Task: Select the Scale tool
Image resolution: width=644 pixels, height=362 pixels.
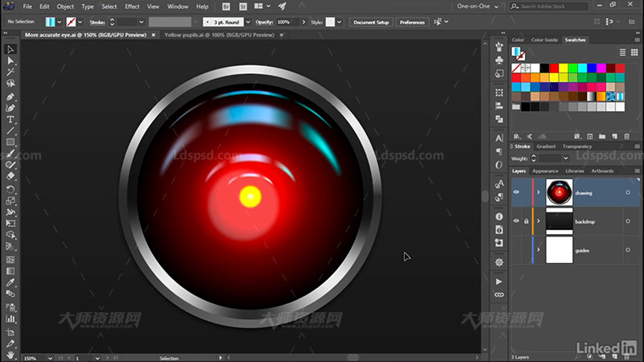Action: tap(10, 200)
